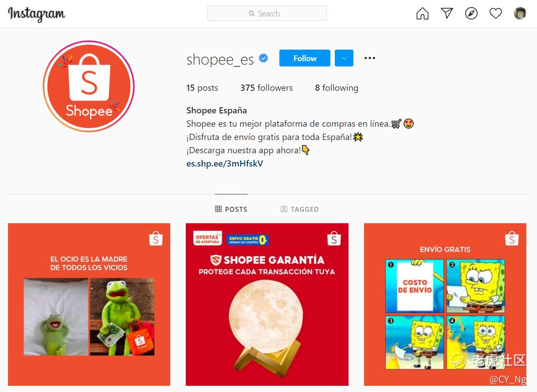Image resolution: width=537 pixels, height=392 pixels.
Task: Open the three-dot options menu
Action: pos(370,58)
